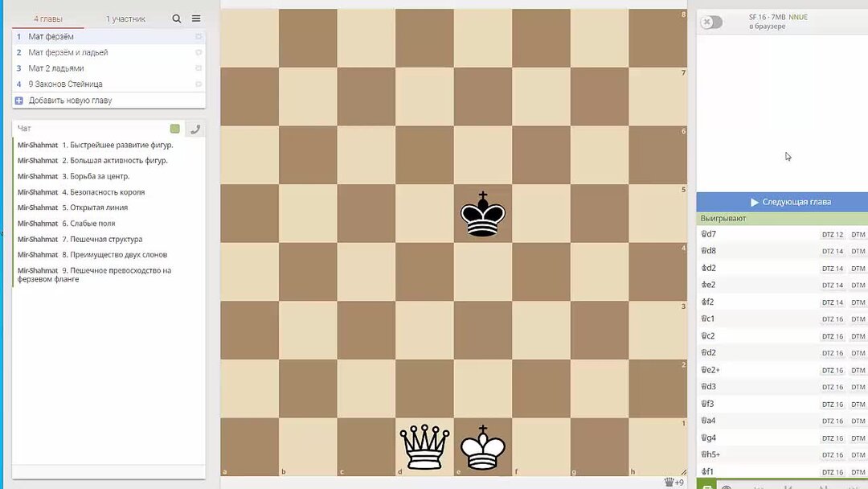Viewport: 868px width, 489px height.
Task: Click the play arrow in Следующая глава
Action: click(754, 202)
